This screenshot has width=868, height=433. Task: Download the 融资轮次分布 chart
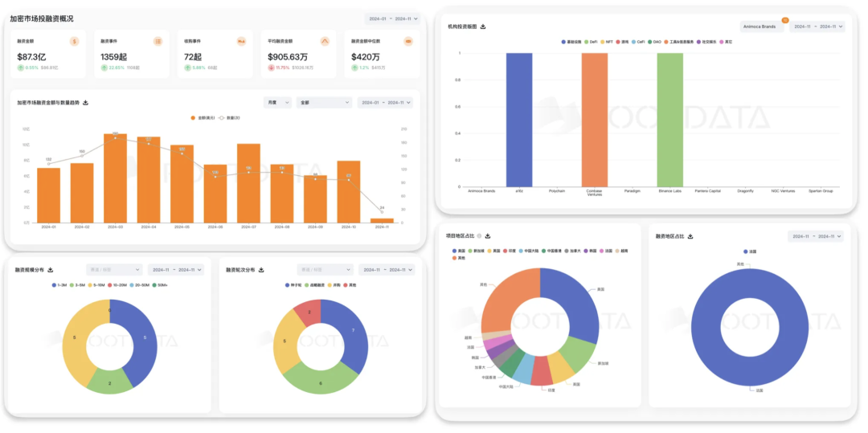point(261,270)
